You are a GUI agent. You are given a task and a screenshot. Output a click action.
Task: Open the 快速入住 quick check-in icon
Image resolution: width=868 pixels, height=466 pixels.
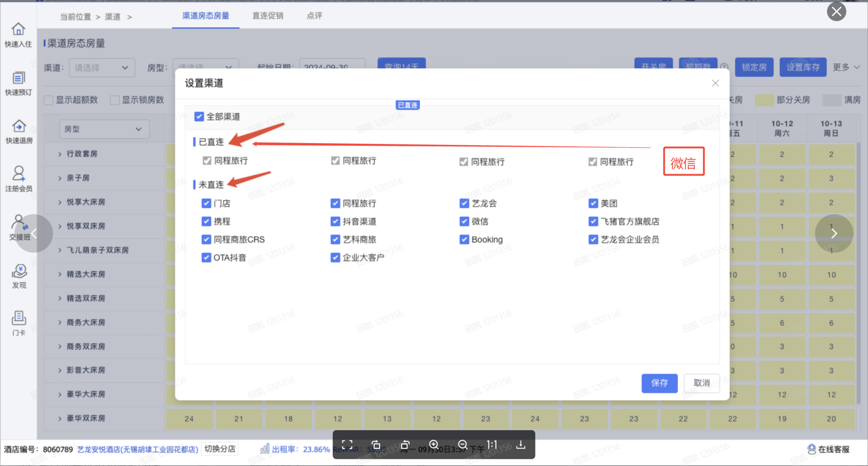coord(18,35)
